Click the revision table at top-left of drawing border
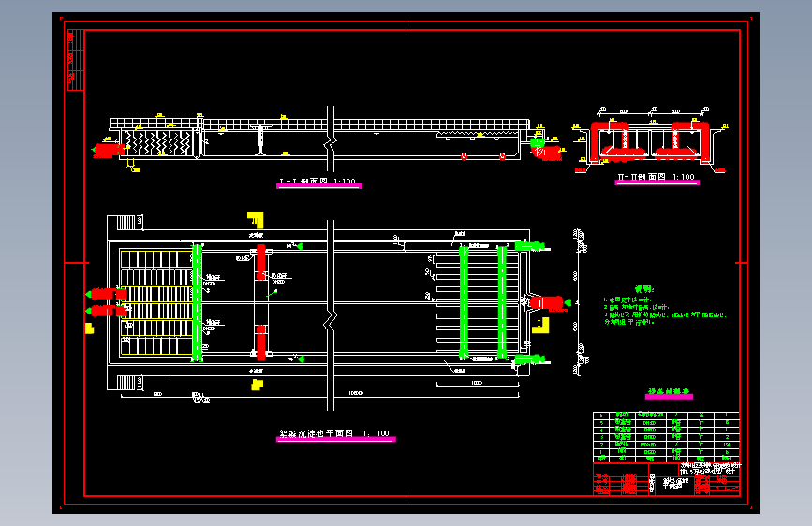812x526 pixels. click(x=76, y=60)
